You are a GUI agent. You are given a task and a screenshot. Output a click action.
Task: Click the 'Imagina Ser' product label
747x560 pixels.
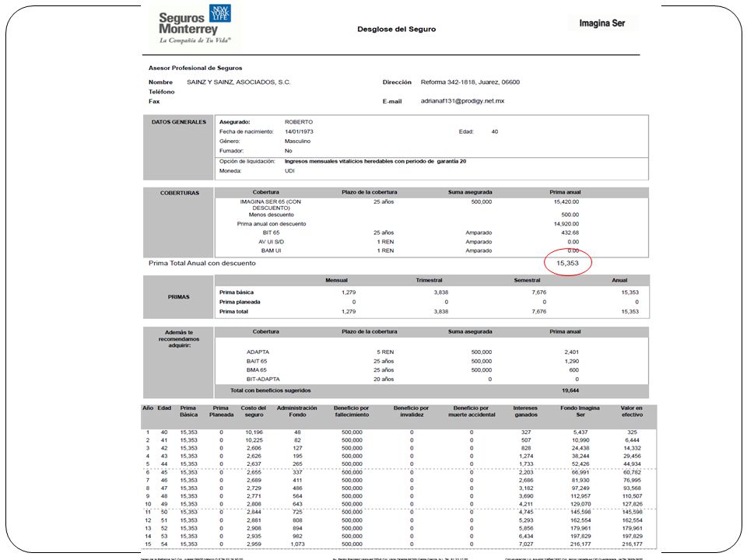click(x=601, y=23)
